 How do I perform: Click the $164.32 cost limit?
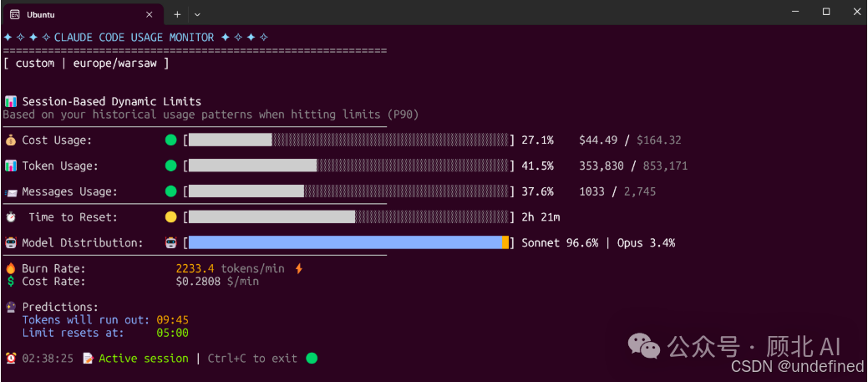coord(659,140)
